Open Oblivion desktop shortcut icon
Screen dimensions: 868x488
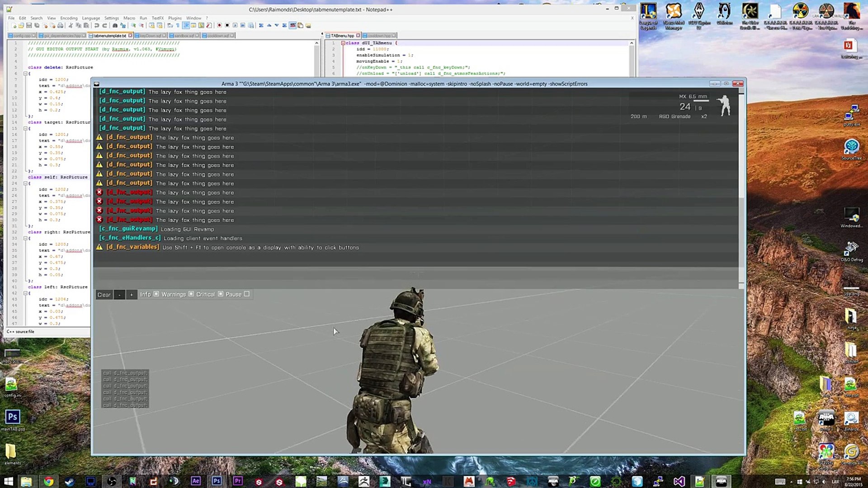pyautogui.click(x=724, y=14)
